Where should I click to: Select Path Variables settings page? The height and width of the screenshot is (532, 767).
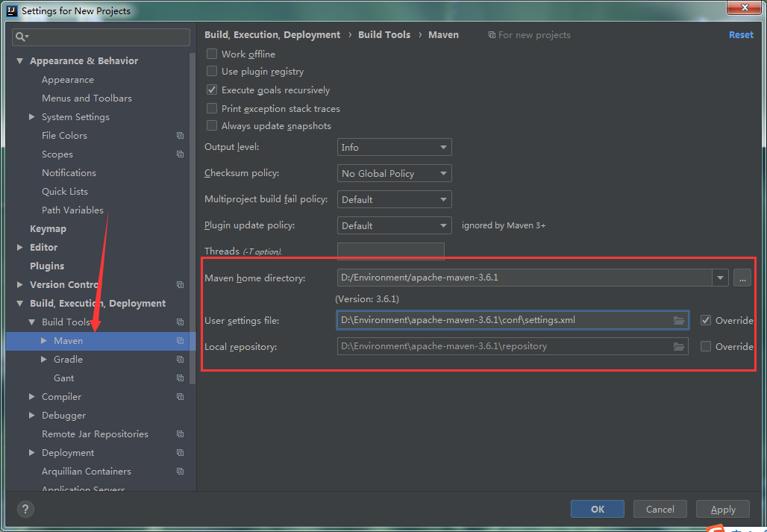(x=72, y=210)
